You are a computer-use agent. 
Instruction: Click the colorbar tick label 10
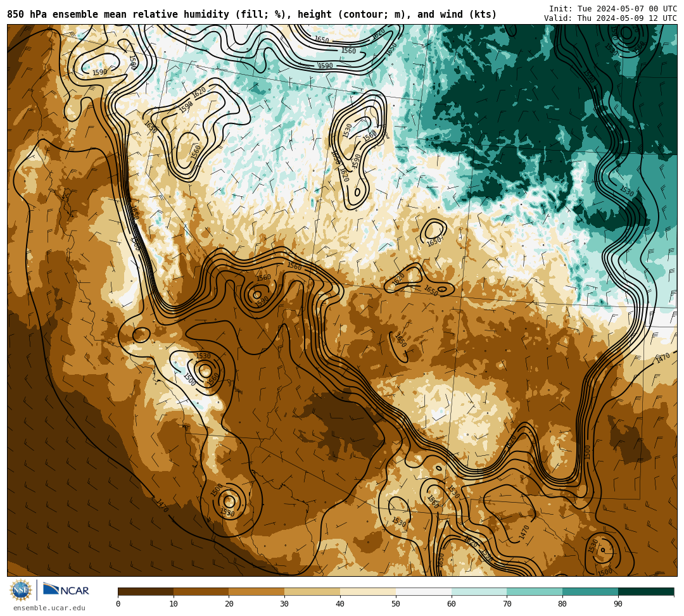coord(174,604)
